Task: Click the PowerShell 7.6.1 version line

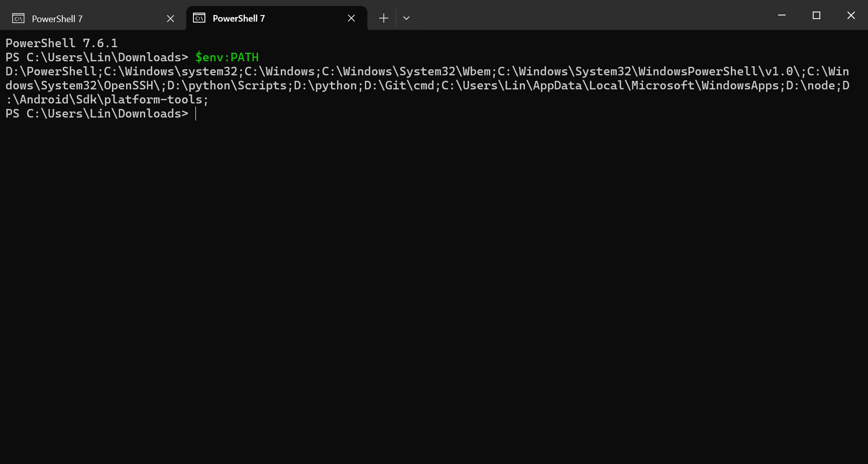Action: click(61, 43)
